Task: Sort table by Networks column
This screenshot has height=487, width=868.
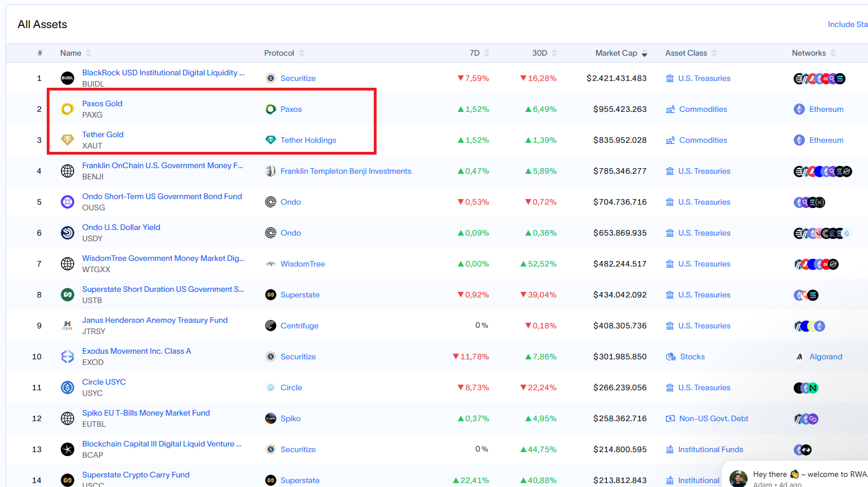Action: (x=814, y=53)
